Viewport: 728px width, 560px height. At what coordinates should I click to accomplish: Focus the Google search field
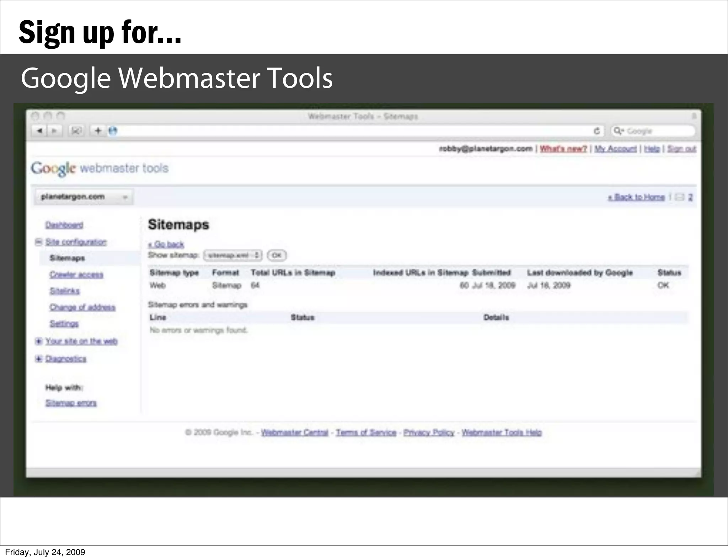pos(653,131)
